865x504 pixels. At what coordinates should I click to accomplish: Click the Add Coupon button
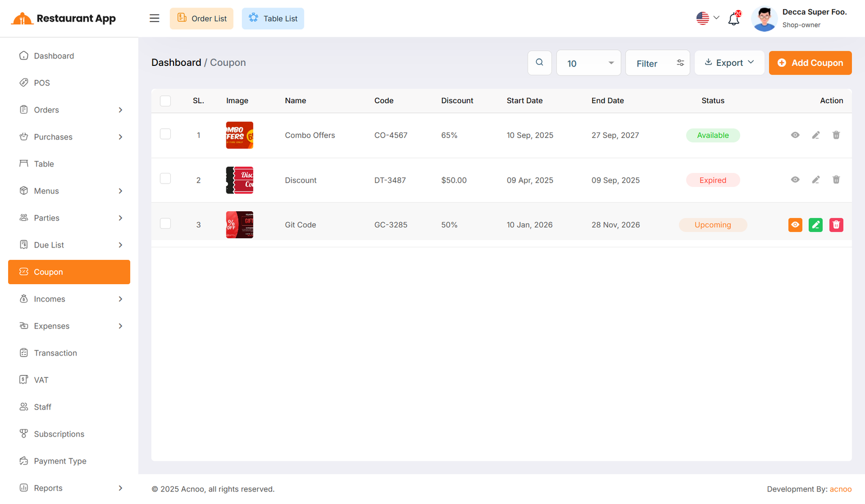coord(810,63)
